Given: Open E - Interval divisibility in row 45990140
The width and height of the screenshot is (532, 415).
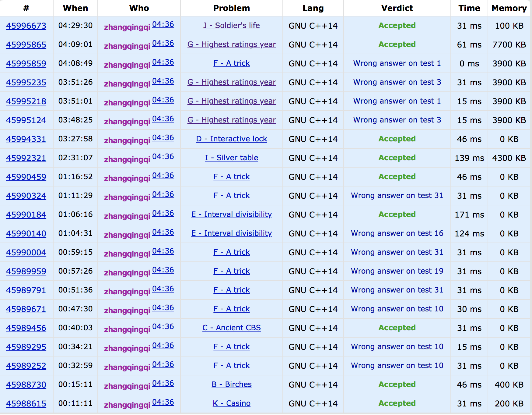Looking at the screenshot, I should click(x=231, y=233).
